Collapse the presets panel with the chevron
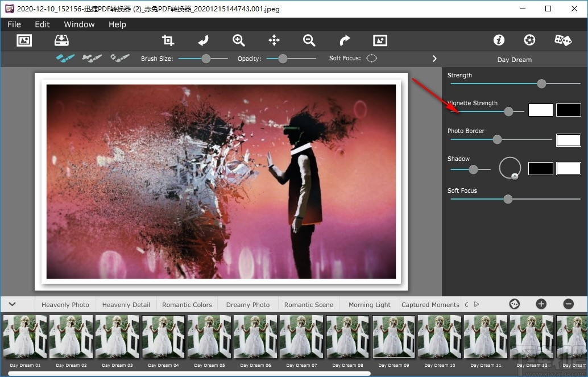This screenshot has height=377, width=588. point(12,304)
